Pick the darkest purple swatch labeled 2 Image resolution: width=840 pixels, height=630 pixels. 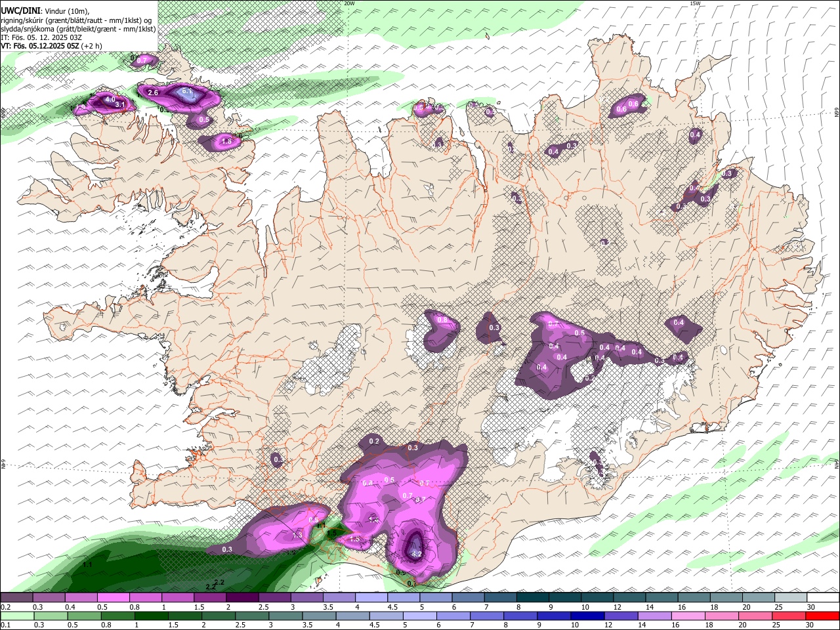(241, 597)
